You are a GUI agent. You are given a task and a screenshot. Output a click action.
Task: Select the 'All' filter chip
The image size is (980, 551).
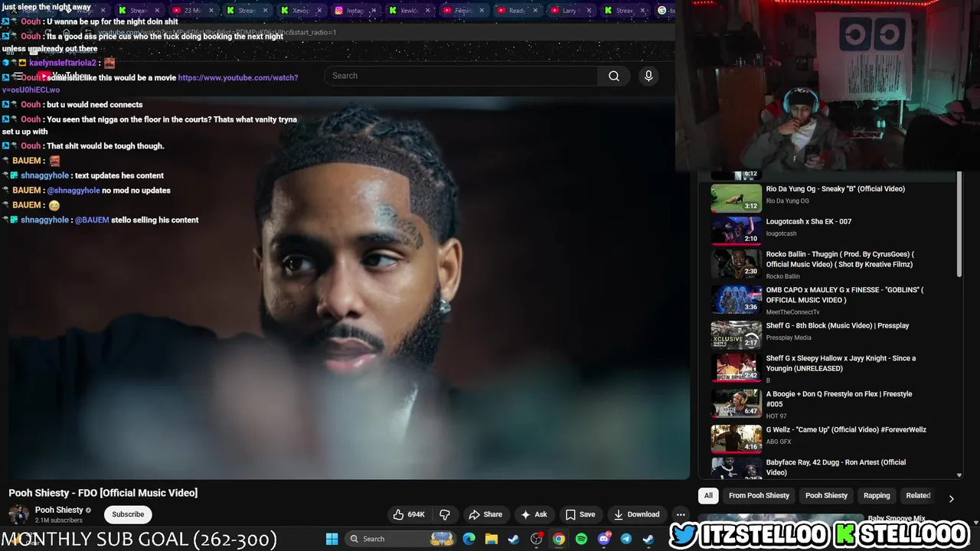point(708,495)
